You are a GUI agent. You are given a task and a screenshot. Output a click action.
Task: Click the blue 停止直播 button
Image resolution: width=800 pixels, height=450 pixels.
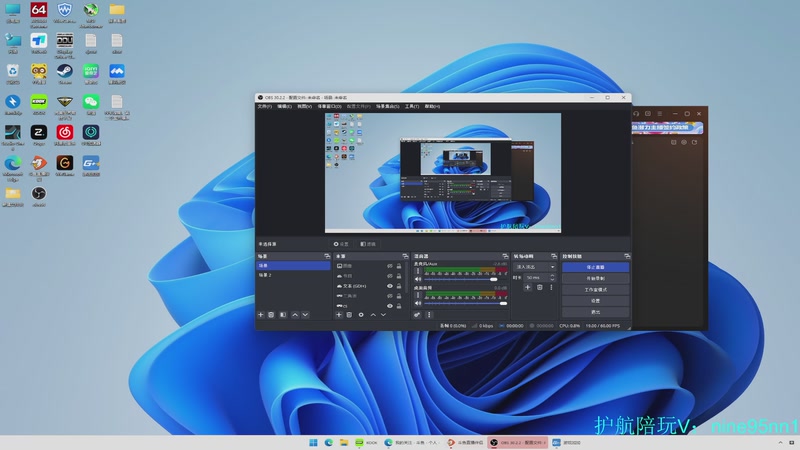point(595,267)
